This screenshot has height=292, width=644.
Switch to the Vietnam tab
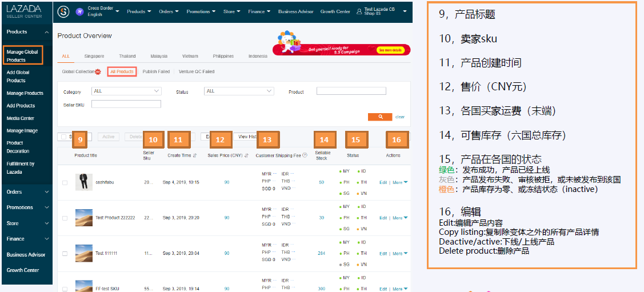click(x=191, y=56)
